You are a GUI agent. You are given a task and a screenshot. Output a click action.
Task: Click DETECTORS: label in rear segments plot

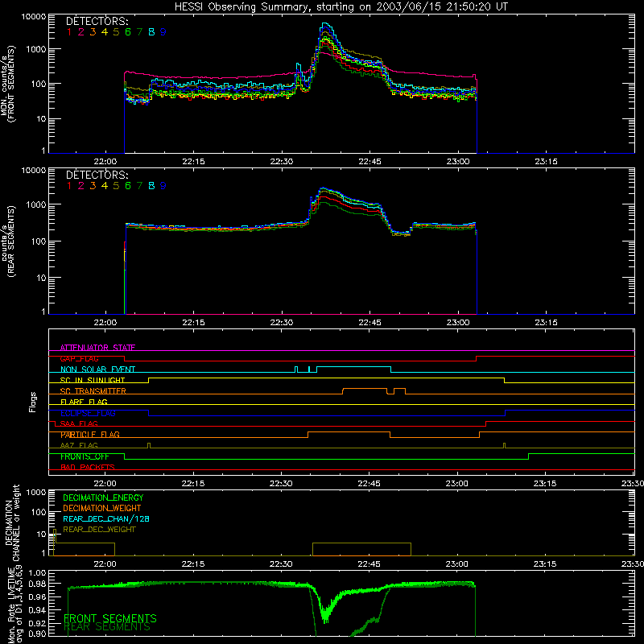(x=97, y=175)
